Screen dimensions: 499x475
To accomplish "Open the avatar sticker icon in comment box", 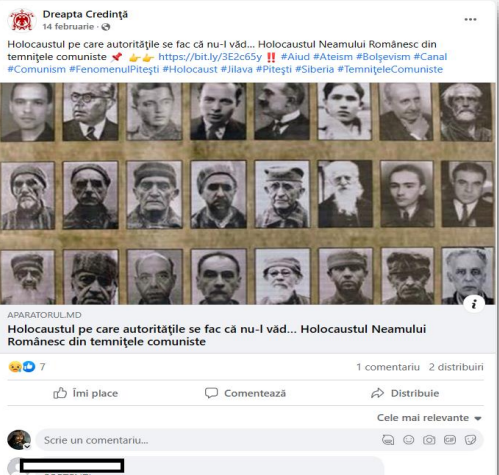I will [388, 440].
